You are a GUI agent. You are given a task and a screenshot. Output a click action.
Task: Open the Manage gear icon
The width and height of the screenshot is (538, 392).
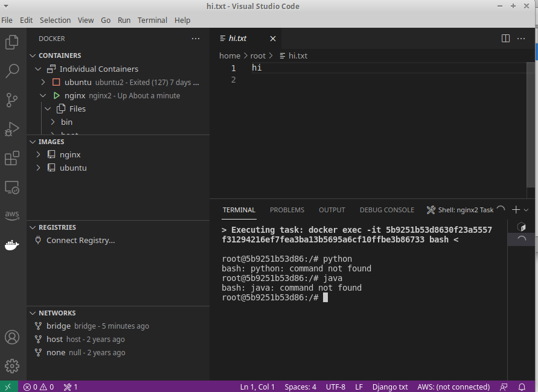[12, 366]
